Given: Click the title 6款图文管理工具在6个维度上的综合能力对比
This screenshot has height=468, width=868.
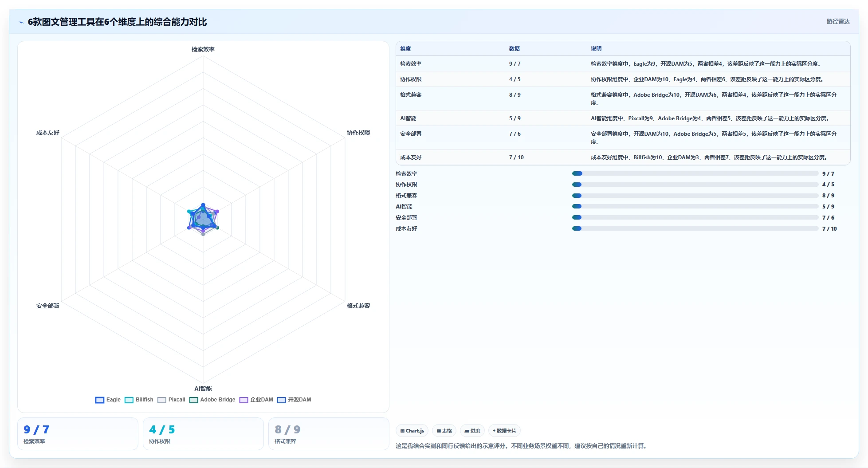Looking at the screenshot, I should (117, 22).
